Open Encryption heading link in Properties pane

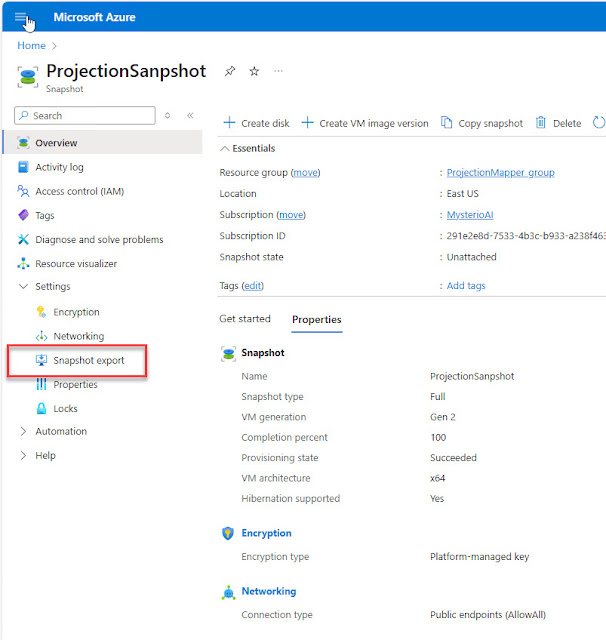coord(266,533)
